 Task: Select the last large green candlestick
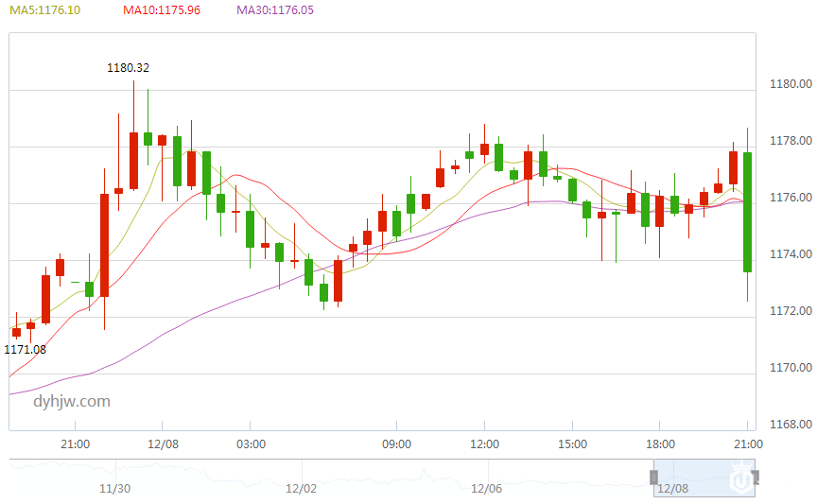pyautogui.click(x=747, y=212)
